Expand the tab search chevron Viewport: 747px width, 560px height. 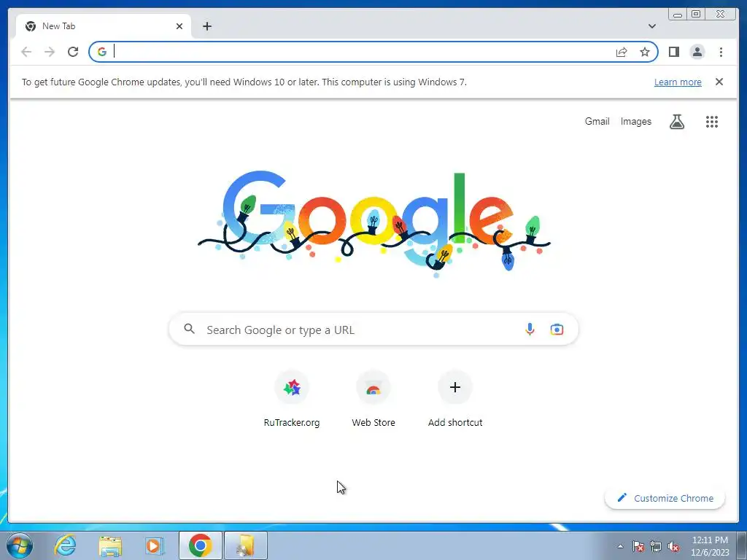[651, 26]
